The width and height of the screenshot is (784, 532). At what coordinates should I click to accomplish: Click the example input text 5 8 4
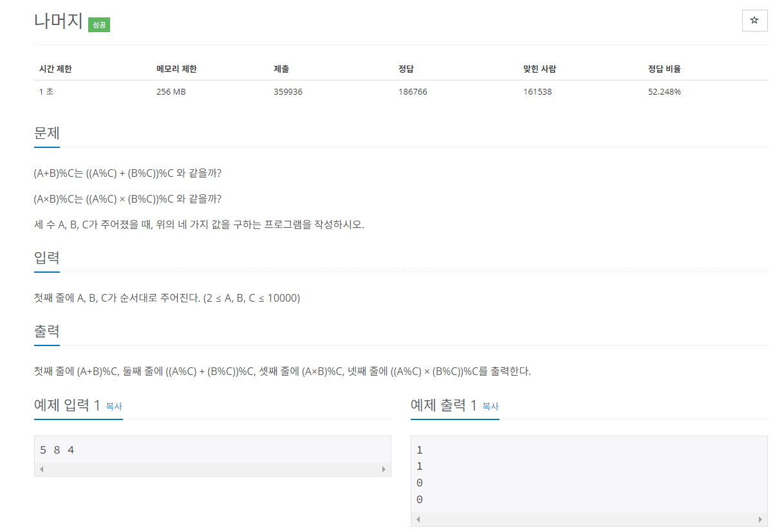coord(57,450)
